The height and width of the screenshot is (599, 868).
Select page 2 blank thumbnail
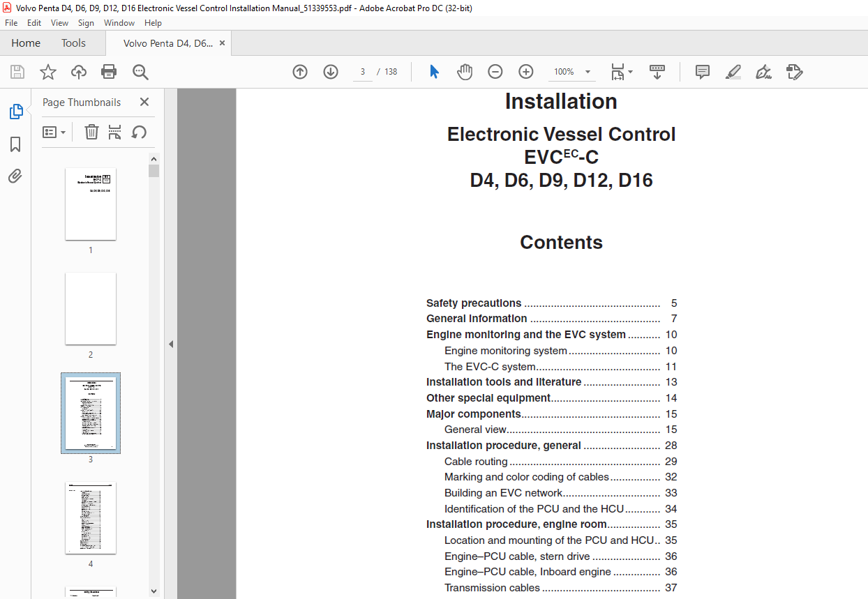point(91,308)
